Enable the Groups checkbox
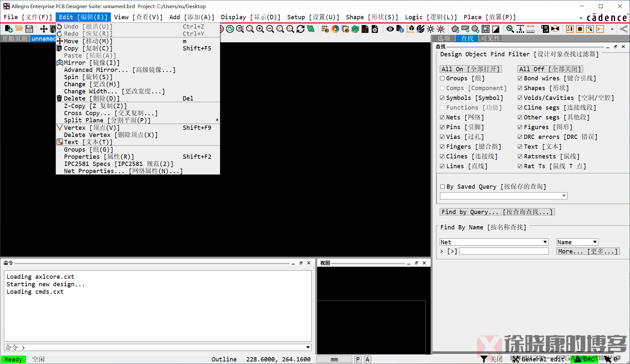 [442, 78]
